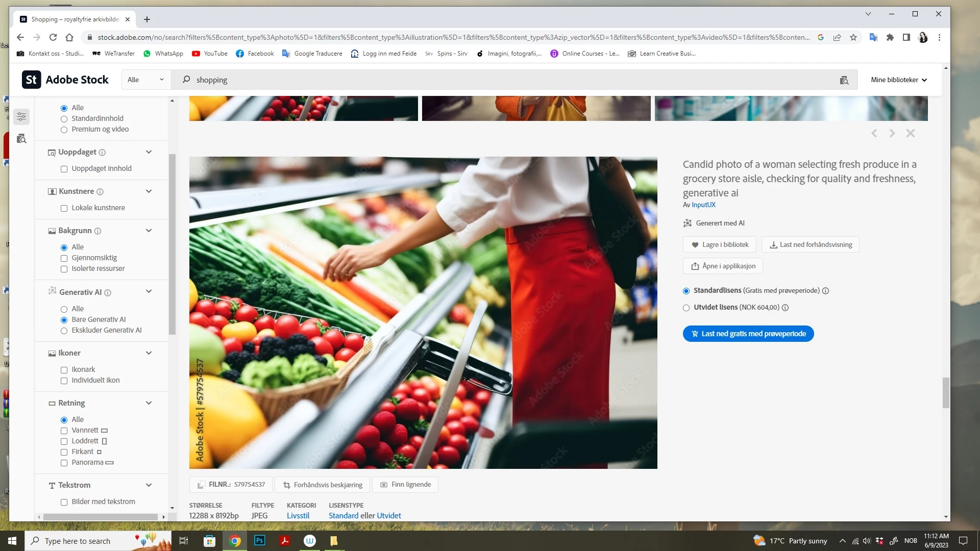980x551 pixels.
Task: Close the image detail panel
Action: coord(910,133)
